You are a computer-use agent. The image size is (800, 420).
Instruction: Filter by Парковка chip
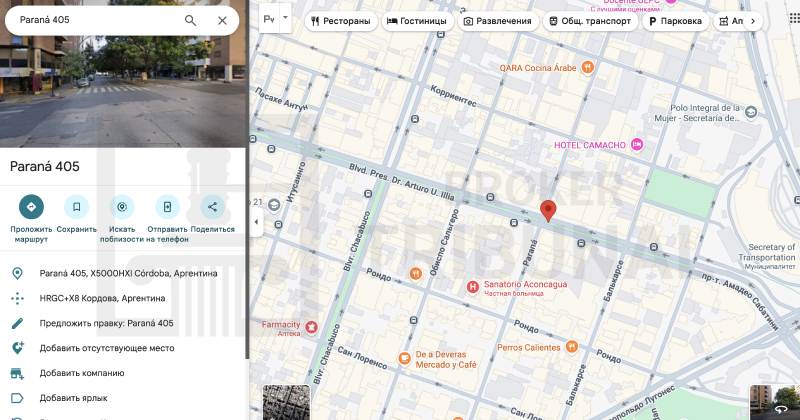point(676,21)
